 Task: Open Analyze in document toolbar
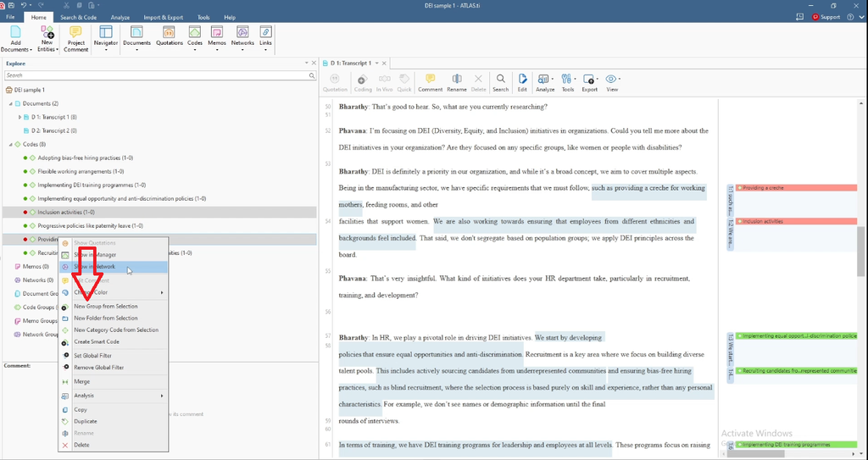[545, 83]
